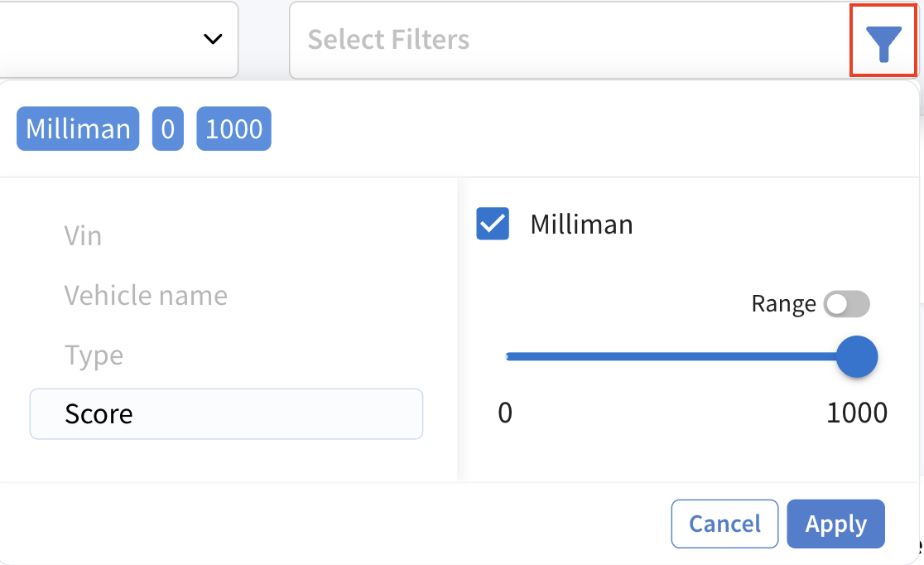Choose the Vehicle name filter category

tap(146, 295)
